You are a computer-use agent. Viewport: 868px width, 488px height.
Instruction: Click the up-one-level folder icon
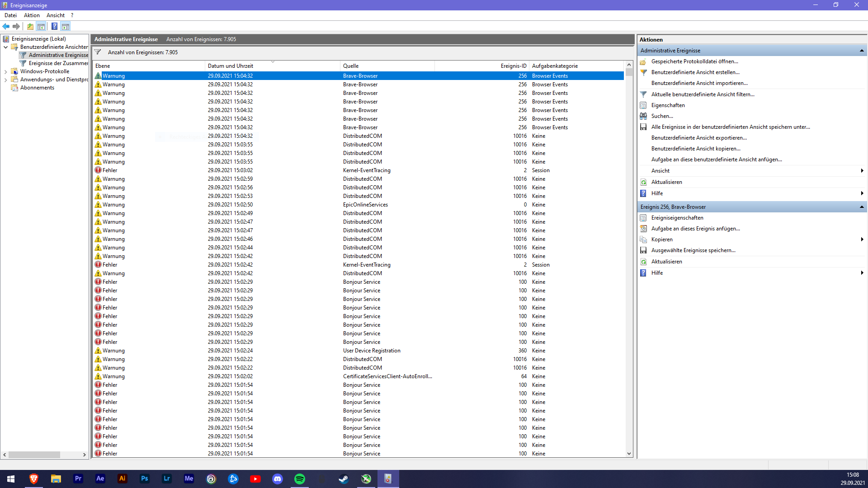pos(30,26)
